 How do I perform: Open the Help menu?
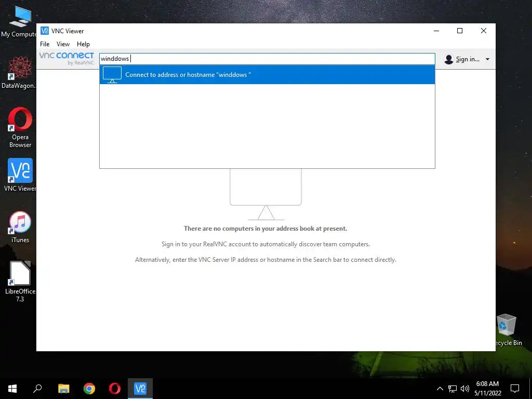83,44
